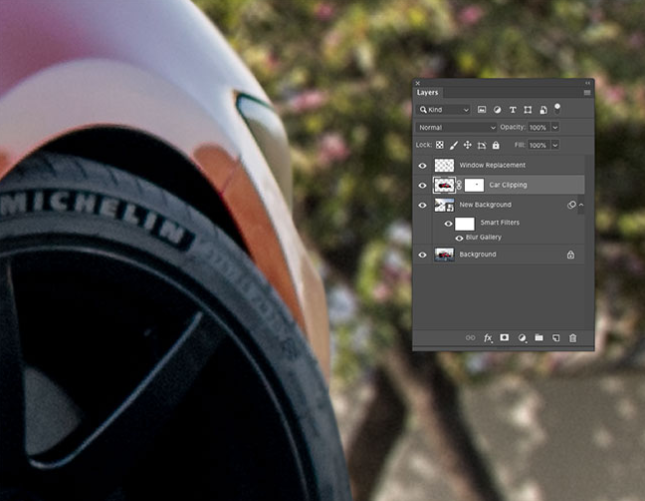This screenshot has height=501, width=645.
Task: Click the Fill value field
Action: pyautogui.click(x=538, y=145)
